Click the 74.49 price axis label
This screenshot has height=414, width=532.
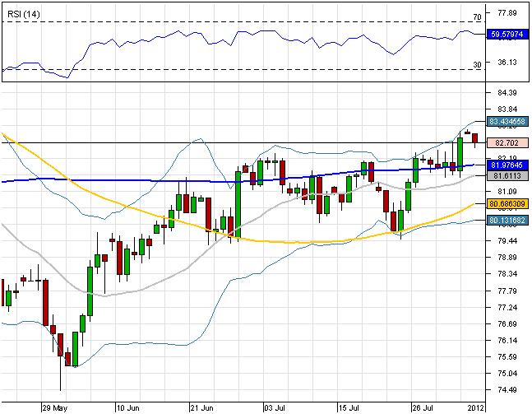[501, 390]
